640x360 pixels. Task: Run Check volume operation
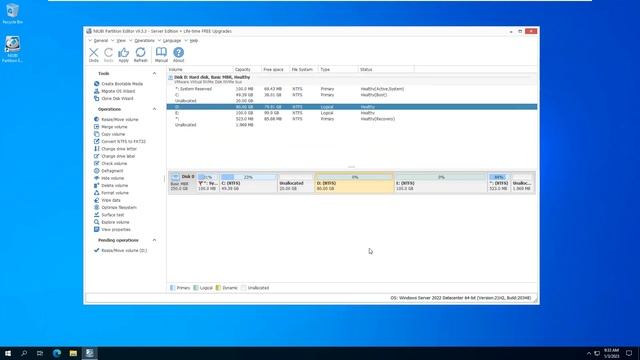coord(110,164)
